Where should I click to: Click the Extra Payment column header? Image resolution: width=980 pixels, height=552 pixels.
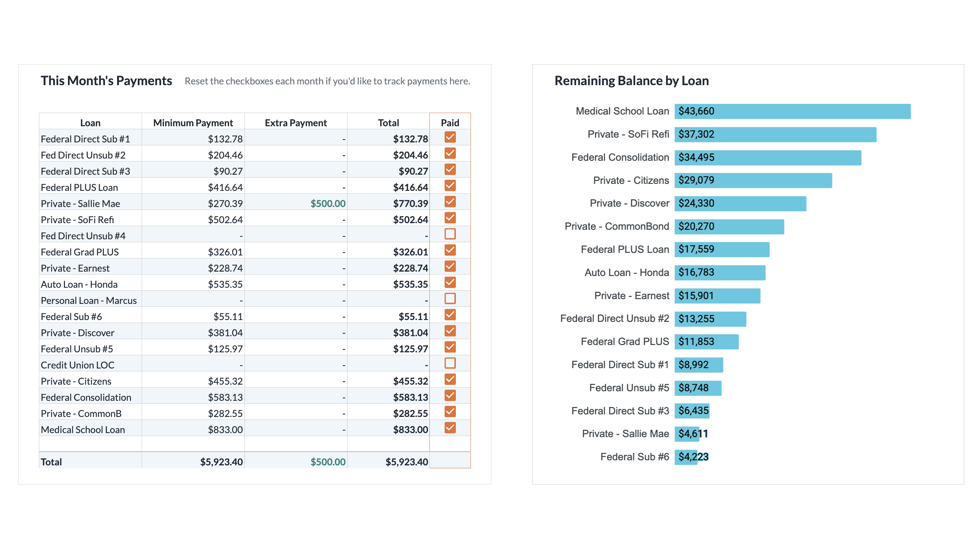295,123
